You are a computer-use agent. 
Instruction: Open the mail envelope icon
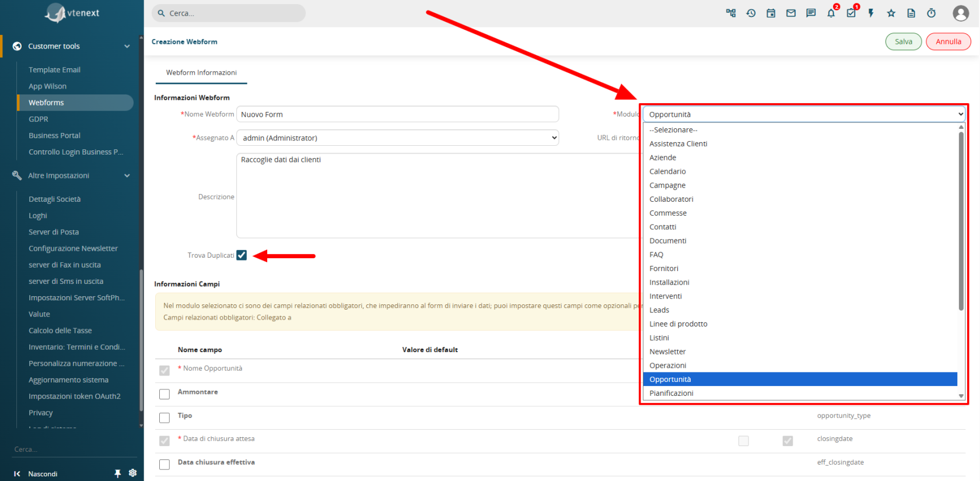pyautogui.click(x=791, y=13)
